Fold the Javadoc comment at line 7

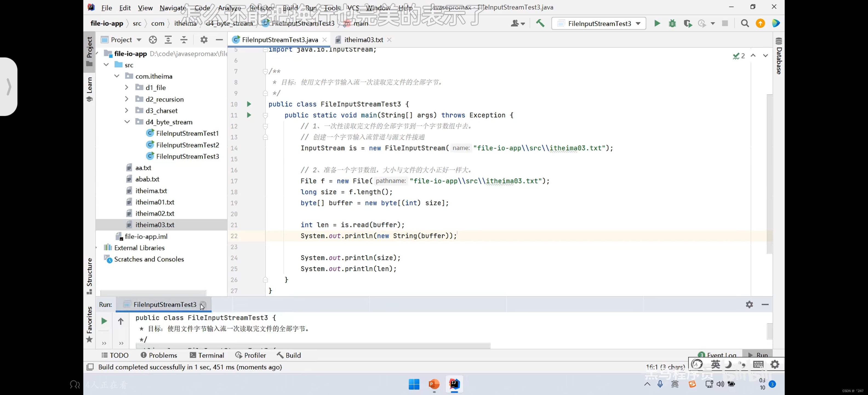(265, 71)
